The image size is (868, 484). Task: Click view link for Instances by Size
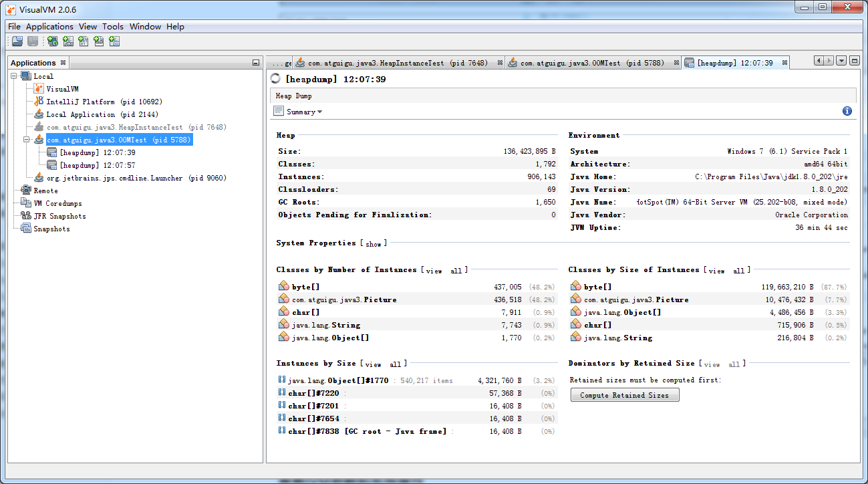point(373,364)
